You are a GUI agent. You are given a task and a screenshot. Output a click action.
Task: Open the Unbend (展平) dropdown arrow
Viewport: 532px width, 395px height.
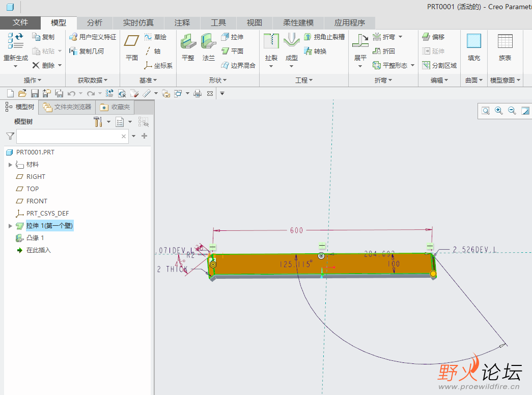tap(360, 66)
